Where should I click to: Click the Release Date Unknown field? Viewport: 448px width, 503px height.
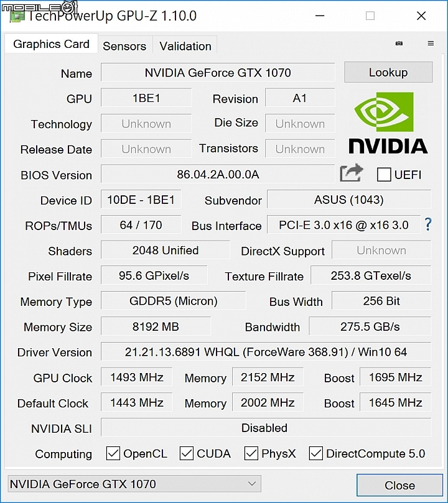146,149
